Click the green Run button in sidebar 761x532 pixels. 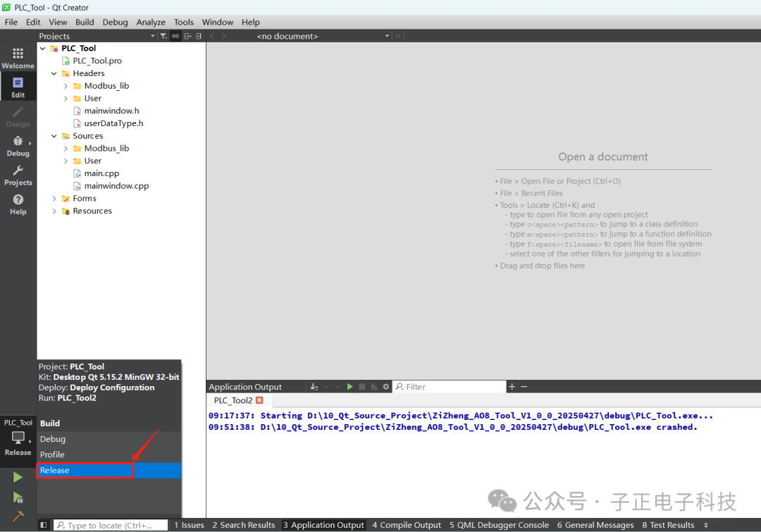point(18,477)
